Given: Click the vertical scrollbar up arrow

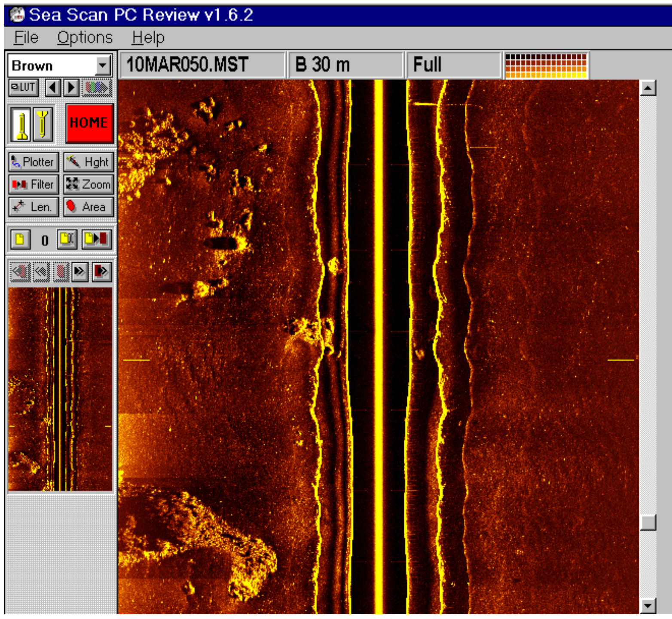Looking at the screenshot, I should click(x=648, y=88).
